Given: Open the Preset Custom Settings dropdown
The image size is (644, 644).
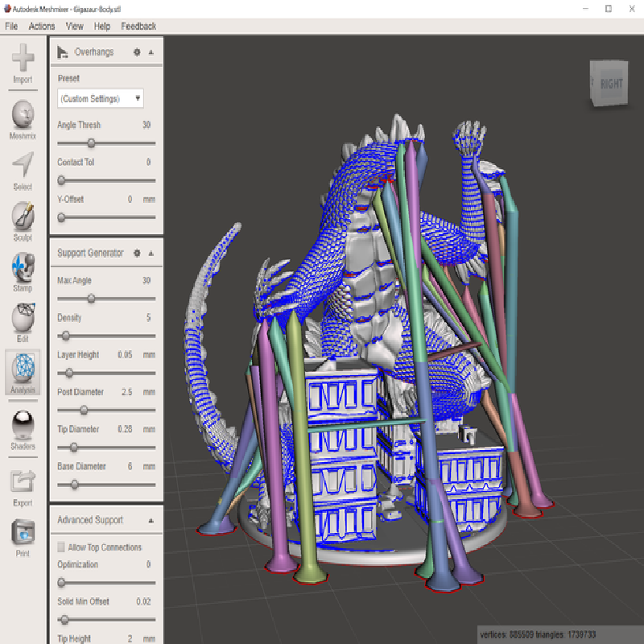Looking at the screenshot, I should click(x=101, y=98).
